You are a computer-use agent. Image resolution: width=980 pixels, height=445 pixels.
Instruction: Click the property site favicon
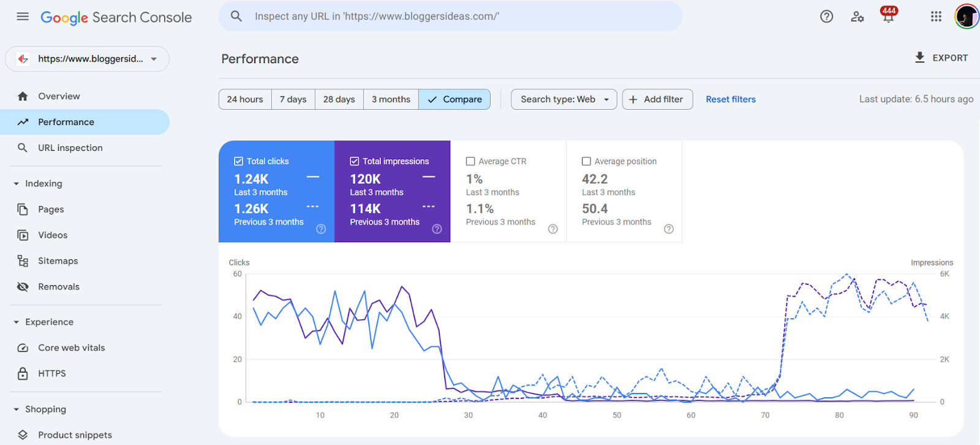(x=23, y=59)
